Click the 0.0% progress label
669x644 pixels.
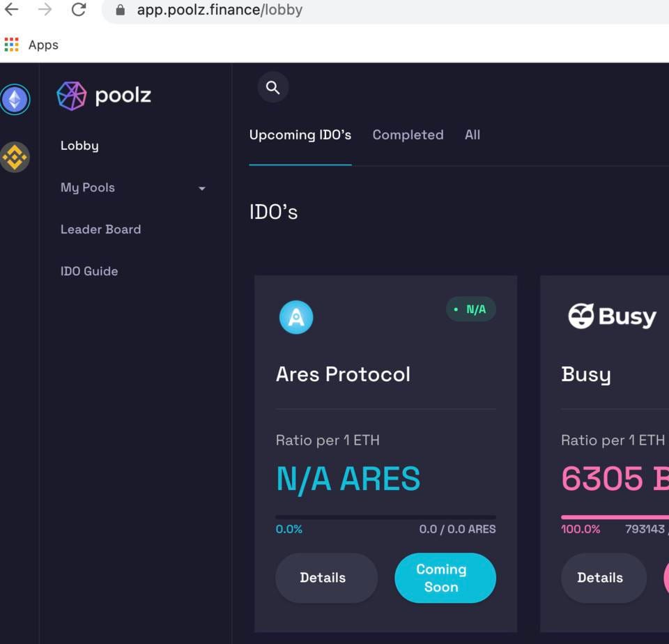coord(289,529)
